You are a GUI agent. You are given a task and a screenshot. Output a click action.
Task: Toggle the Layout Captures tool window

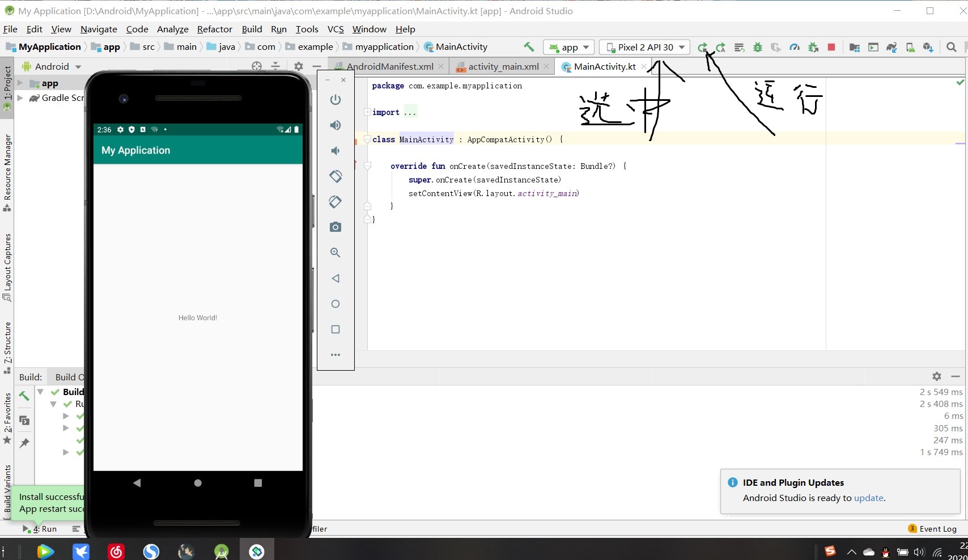[7, 267]
